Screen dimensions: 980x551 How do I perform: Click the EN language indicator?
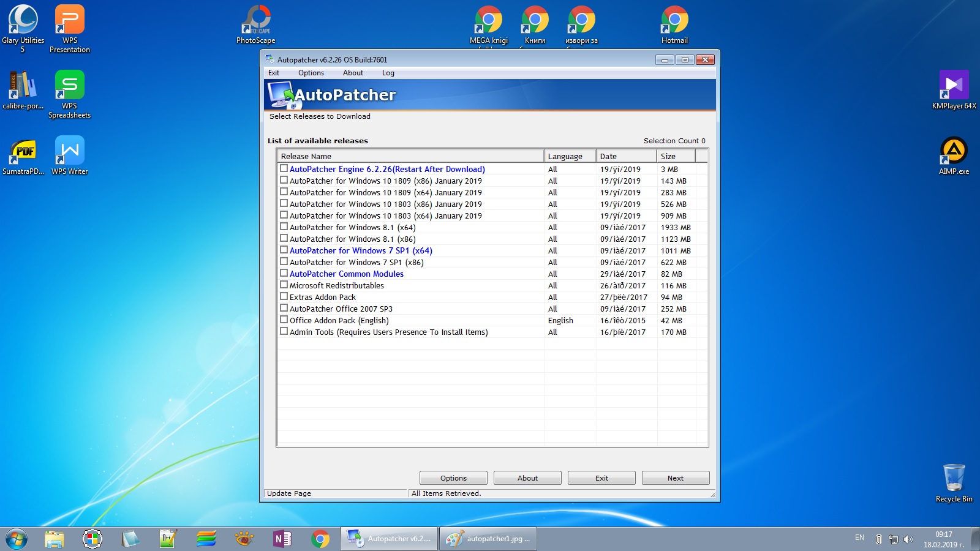859,538
